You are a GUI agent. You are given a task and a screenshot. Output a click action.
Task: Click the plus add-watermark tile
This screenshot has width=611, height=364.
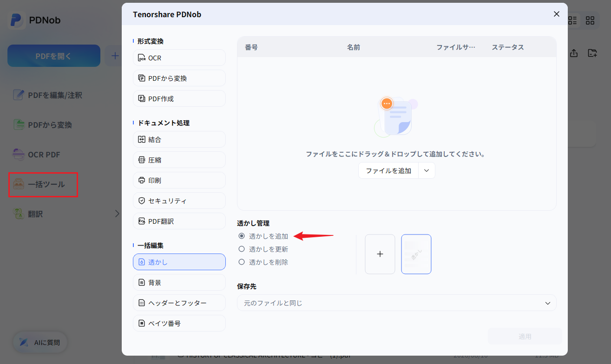(380, 254)
